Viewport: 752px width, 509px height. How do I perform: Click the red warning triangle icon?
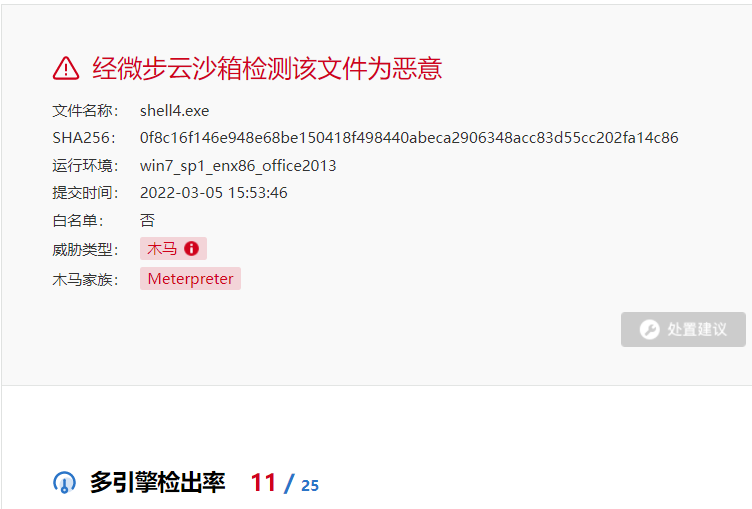click(x=66, y=68)
